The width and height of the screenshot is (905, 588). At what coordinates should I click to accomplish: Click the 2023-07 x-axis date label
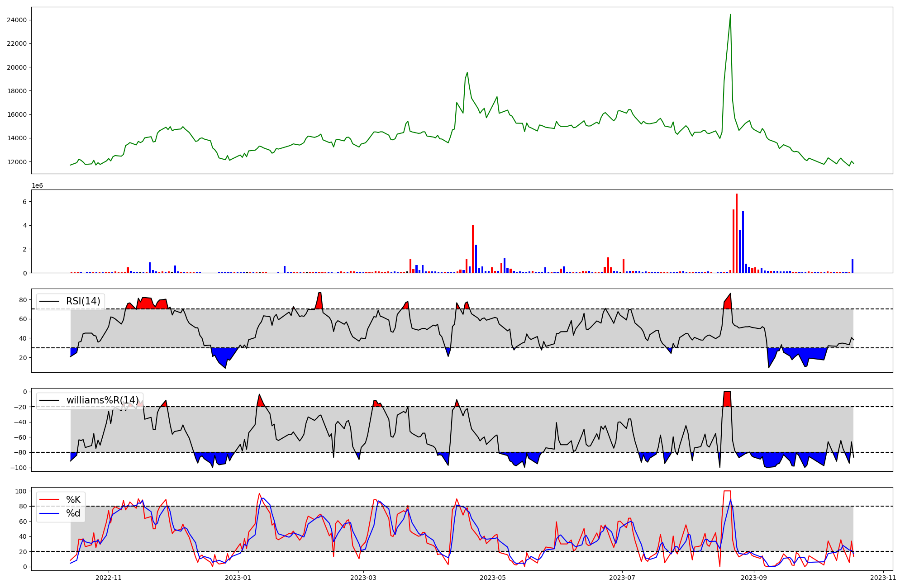(x=622, y=578)
